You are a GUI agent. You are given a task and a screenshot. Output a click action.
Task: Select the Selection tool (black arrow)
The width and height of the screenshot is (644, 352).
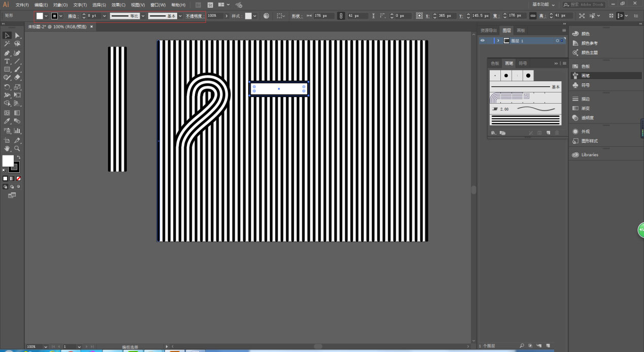[7, 35]
